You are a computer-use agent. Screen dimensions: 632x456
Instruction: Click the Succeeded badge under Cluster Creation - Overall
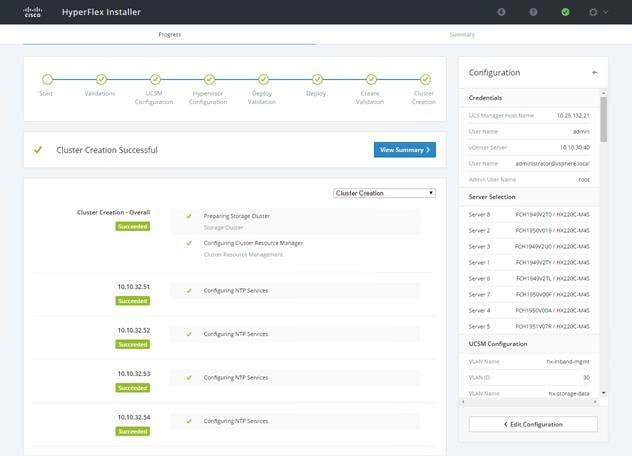coord(133,227)
